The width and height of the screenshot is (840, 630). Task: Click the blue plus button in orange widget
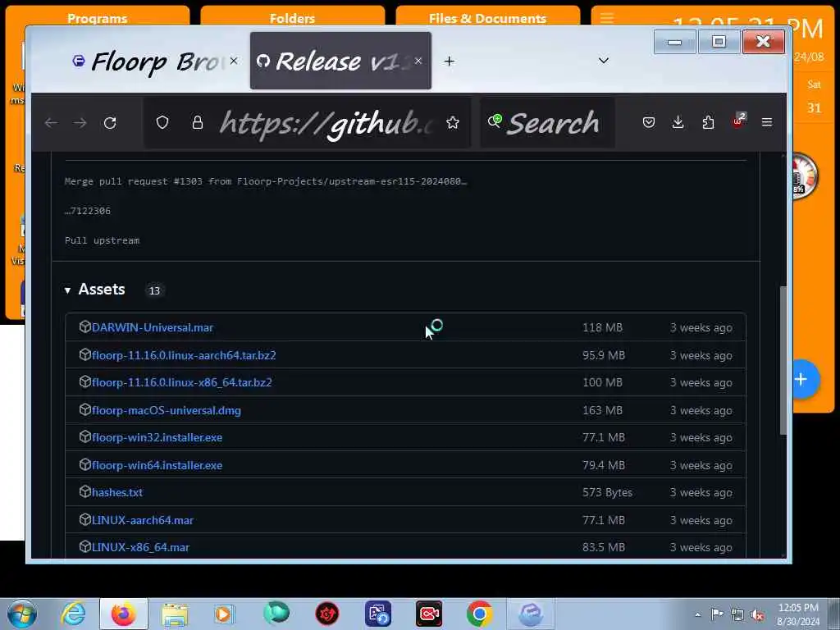click(802, 379)
